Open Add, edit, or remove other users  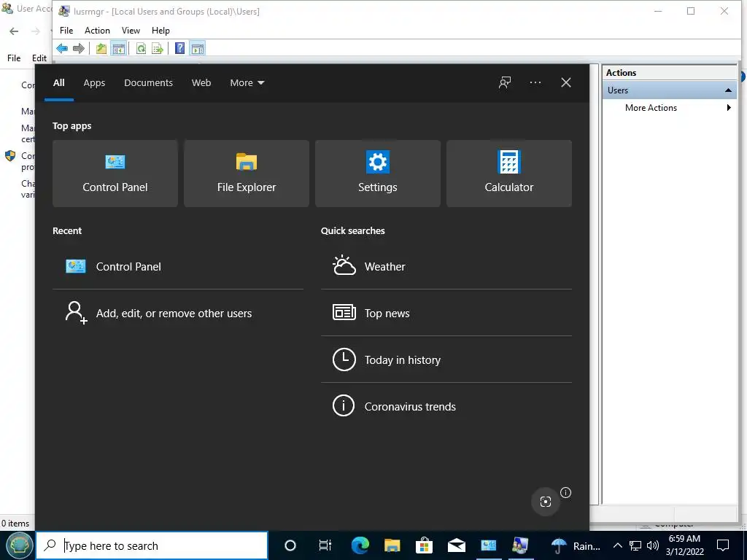point(178,314)
